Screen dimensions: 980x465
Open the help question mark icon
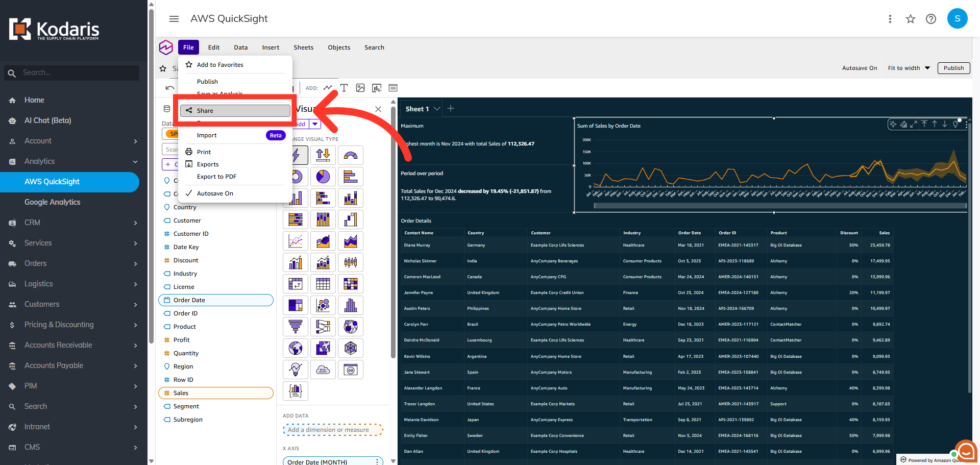click(931, 19)
